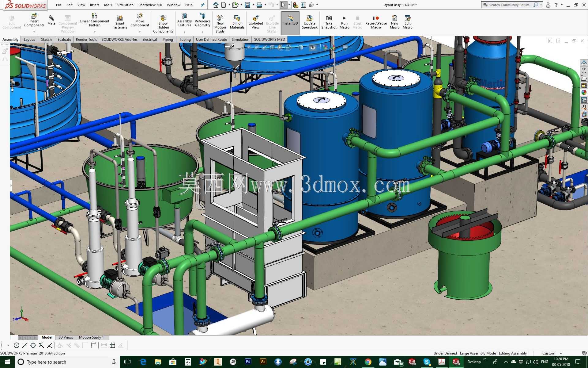Expand Linear Component Pattern dropdown arrow

pos(95,32)
